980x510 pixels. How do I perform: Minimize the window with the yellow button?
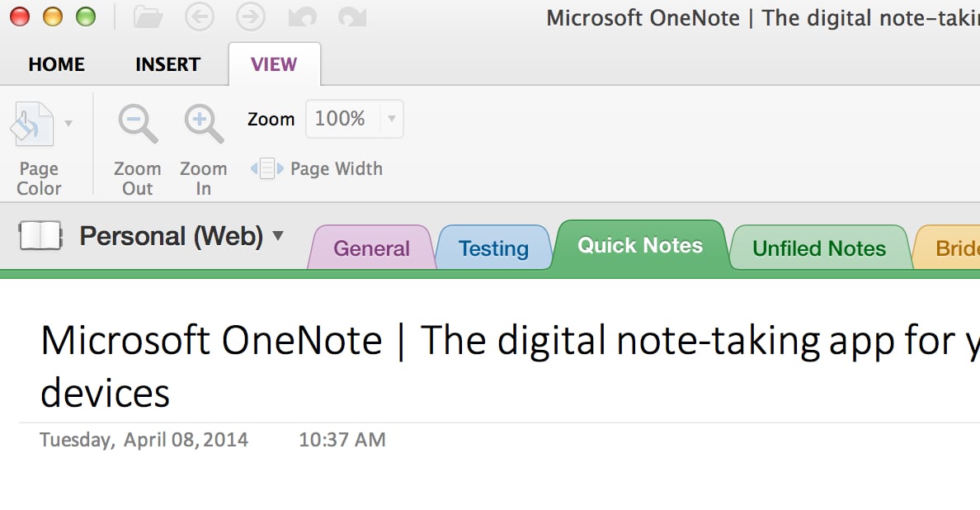53,17
